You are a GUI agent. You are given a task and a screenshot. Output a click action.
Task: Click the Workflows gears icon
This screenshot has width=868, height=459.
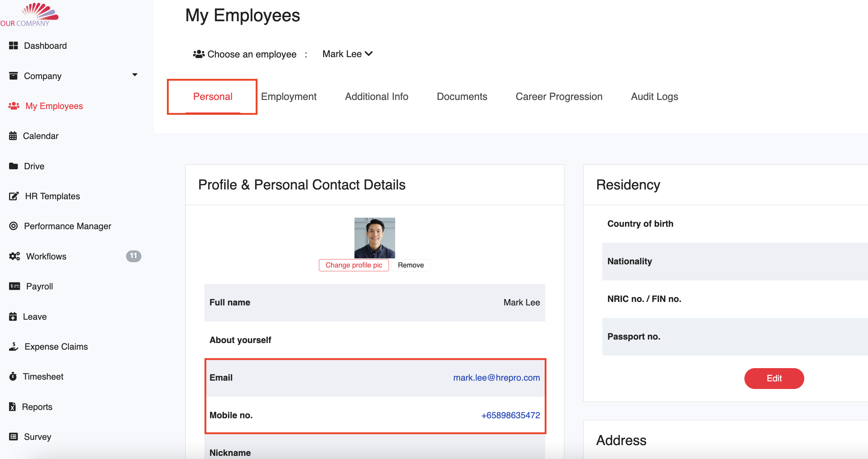pos(14,256)
